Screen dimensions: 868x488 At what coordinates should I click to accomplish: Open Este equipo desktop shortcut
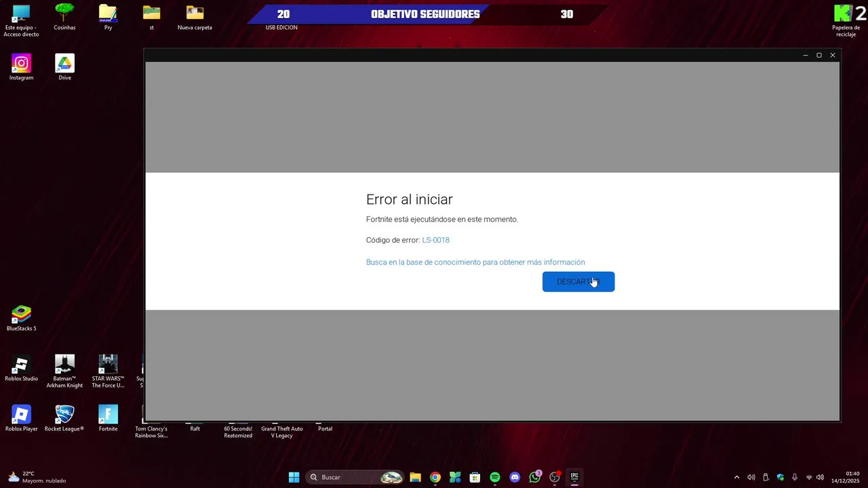pos(21,20)
